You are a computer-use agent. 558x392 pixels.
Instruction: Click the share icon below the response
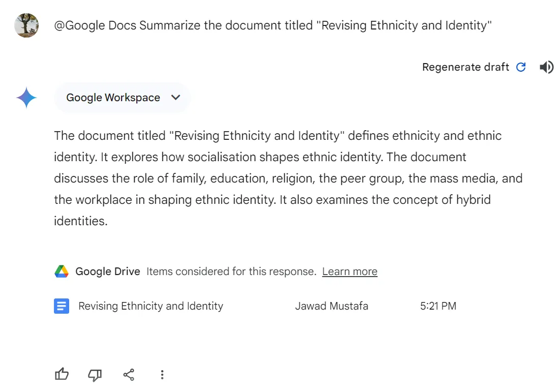(x=129, y=375)
